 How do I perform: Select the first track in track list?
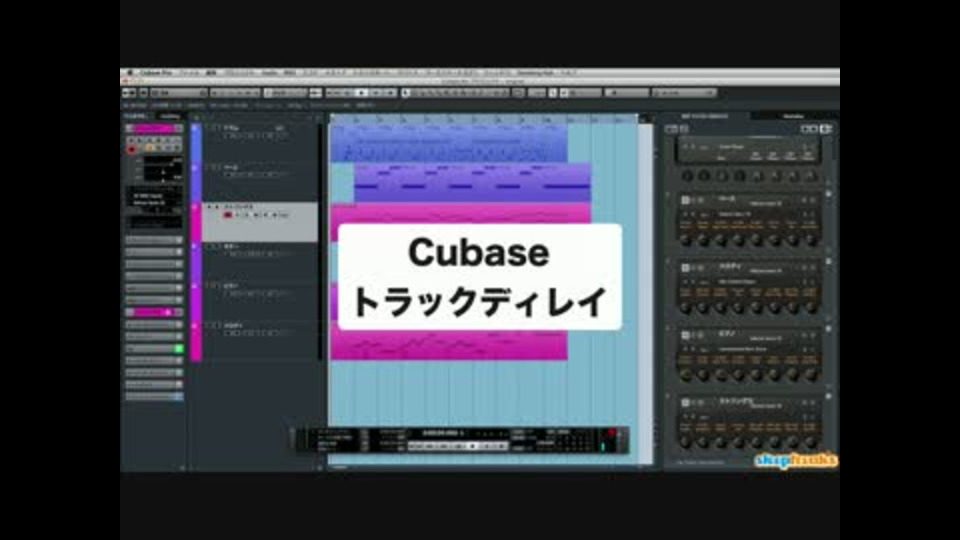(260, 143)
